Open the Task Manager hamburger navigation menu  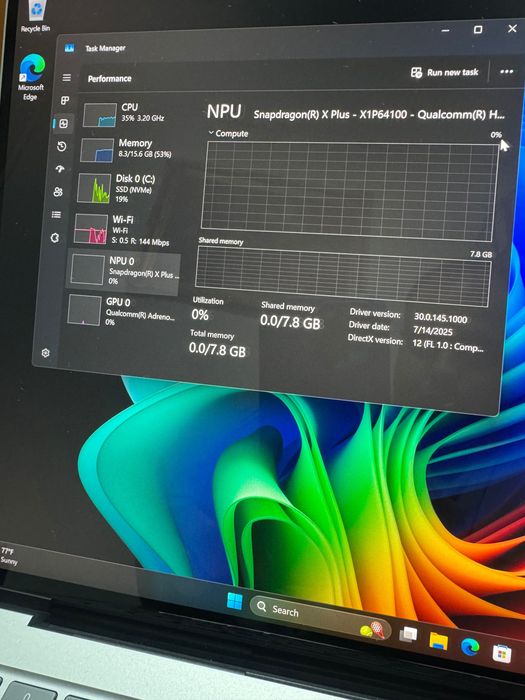click(x=67, y=78)
